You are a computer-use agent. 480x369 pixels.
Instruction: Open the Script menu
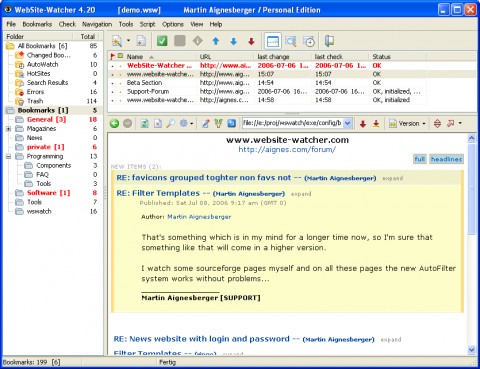147,24
